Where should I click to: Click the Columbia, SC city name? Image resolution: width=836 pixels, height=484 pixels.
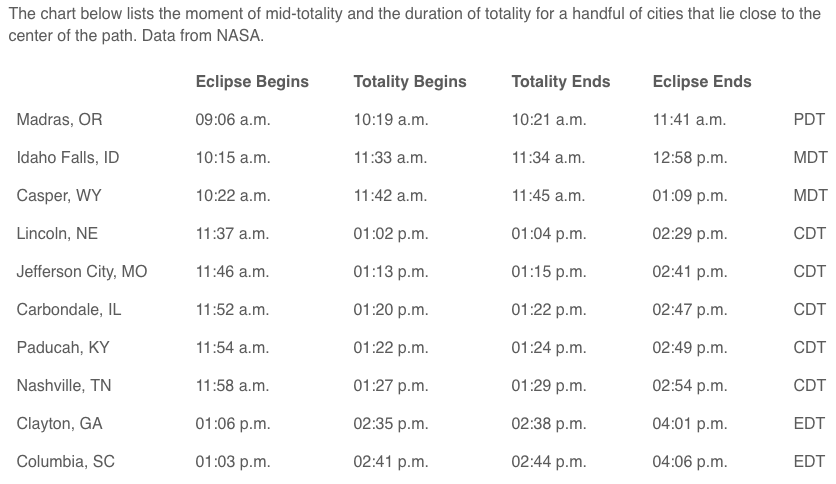63,462
